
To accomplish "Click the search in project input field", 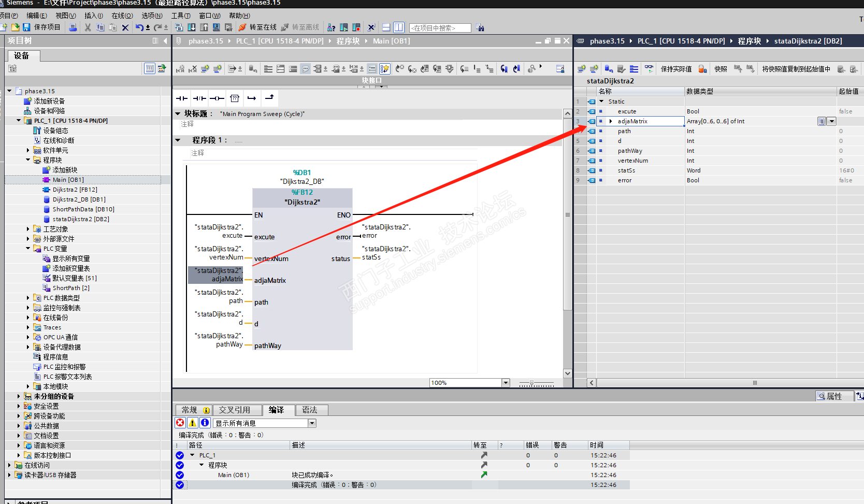I will pos(440,28).
